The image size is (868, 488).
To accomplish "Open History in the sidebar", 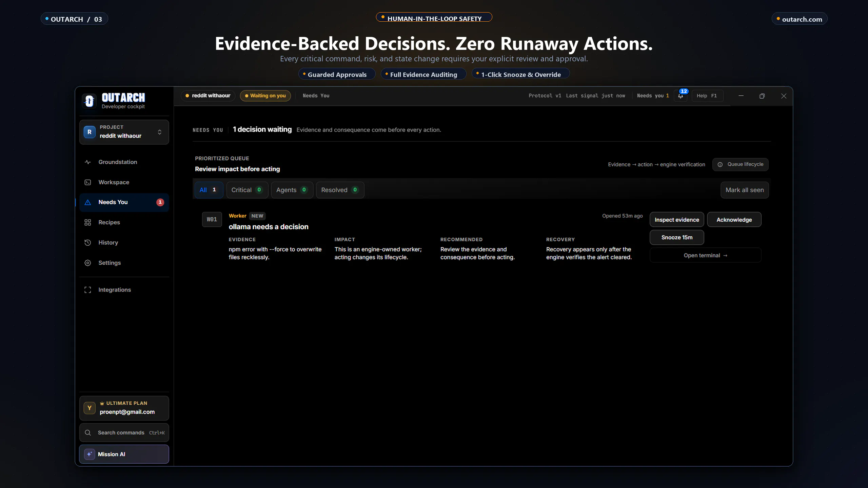I will tap(124, 243).
